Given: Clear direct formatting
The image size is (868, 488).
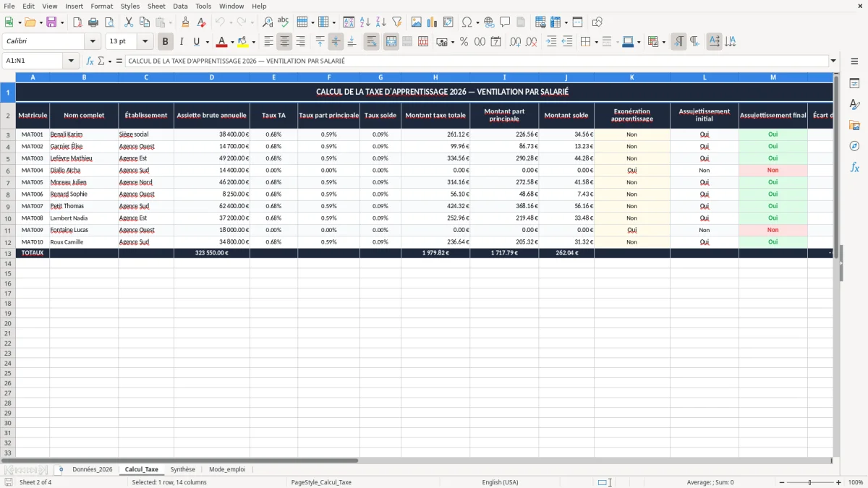Looking at the screenshot, I should point(201,22).
